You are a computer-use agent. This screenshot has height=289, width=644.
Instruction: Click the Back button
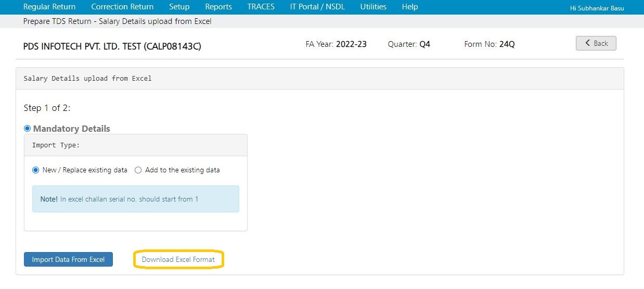click(596, 43)
